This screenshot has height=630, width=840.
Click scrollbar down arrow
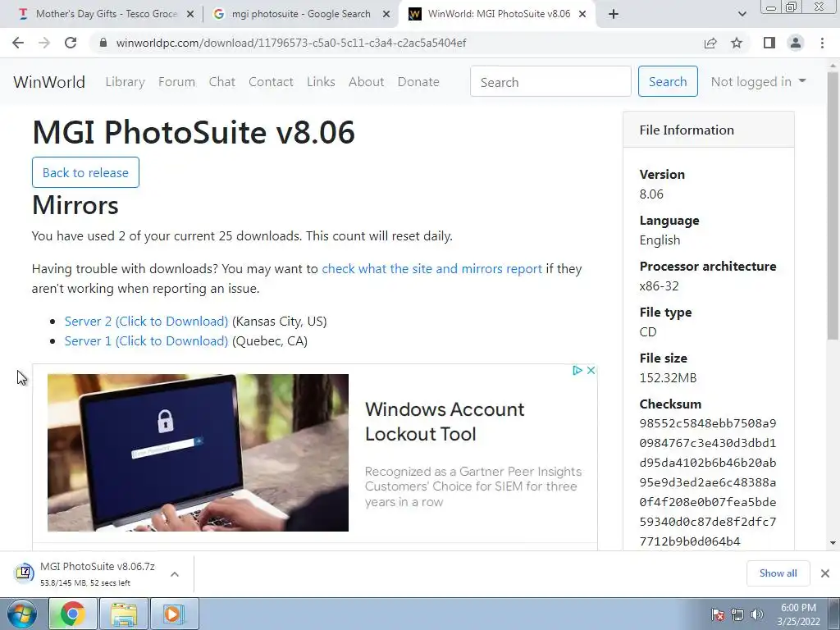[x=833, y=543]
